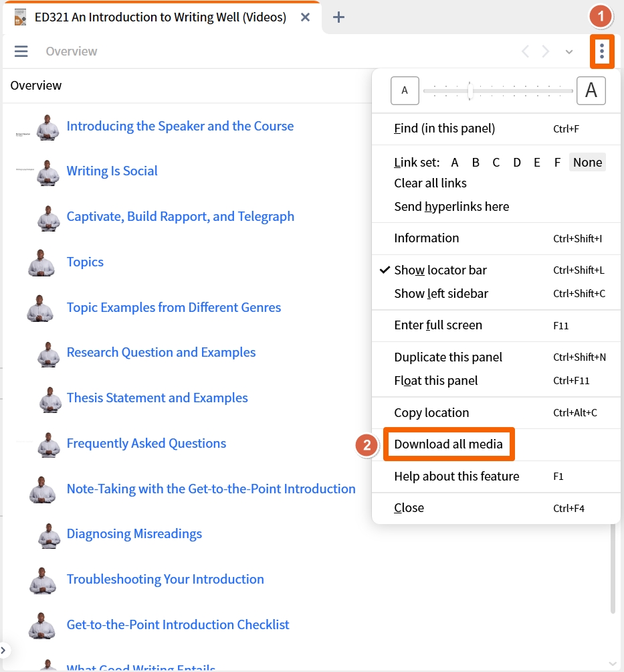
Task: Expand the collapsed left sidebar arrow
Action: coord(3,650)
